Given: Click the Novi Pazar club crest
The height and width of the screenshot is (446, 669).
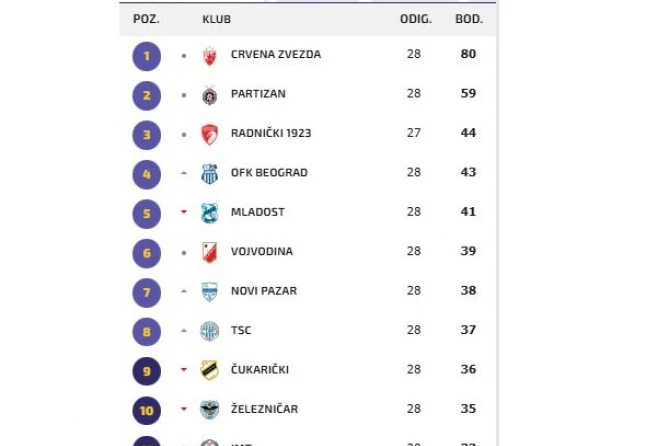Looking at the screenshot, I should pos(210,291).
